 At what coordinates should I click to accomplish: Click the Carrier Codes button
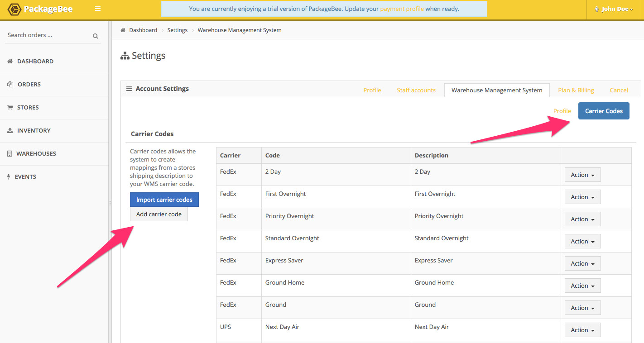pyautogui.click(x=604, y=111)
